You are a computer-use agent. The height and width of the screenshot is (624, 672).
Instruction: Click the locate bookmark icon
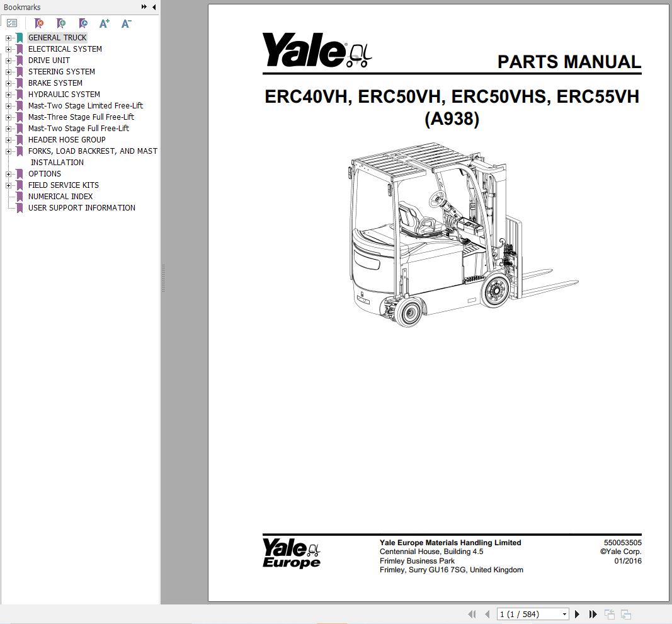pyautogui.click(x=83, y=23)
